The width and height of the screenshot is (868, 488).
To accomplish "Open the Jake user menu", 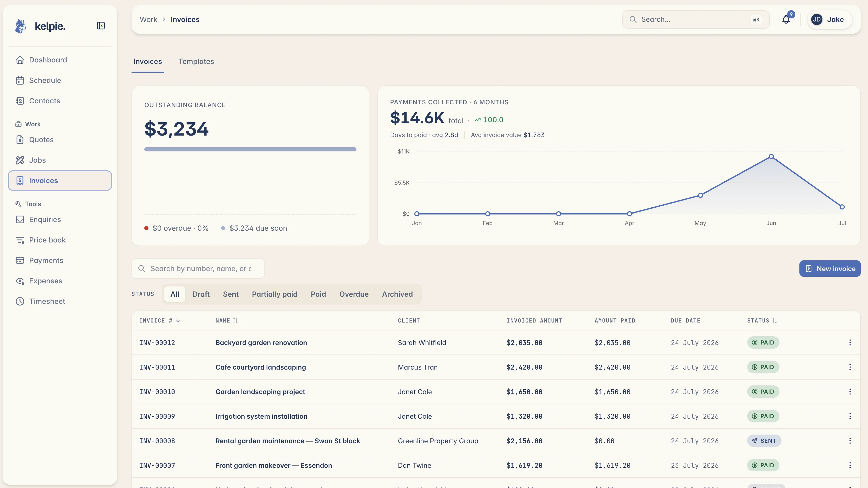I will [x=830, y=19].
